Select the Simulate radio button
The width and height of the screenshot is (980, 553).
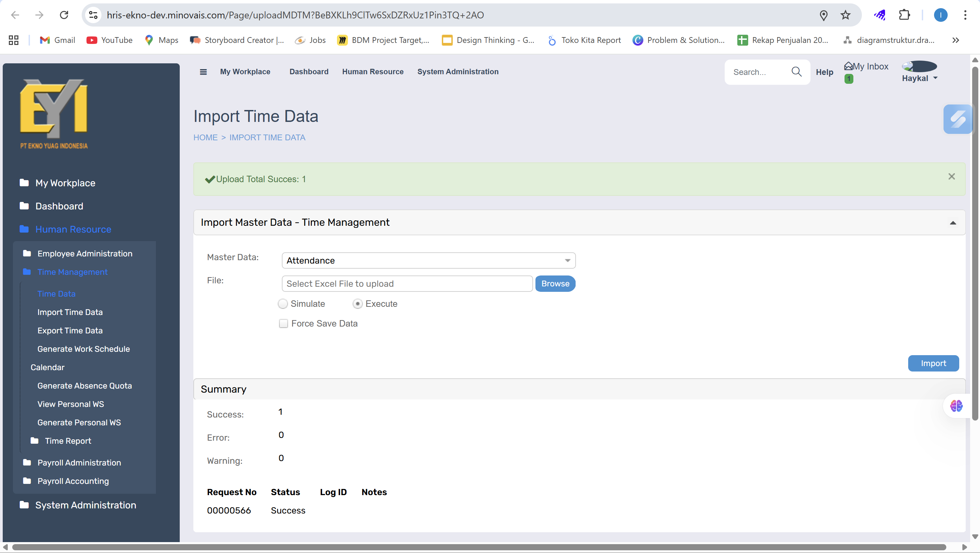283,304
